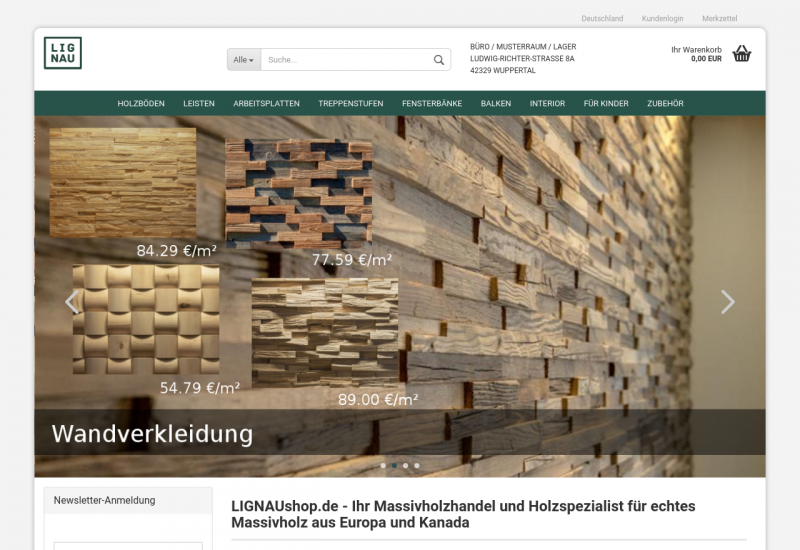Open the Arbeitsplatten menu
This screenshot has height=550, width=800.
coord(266,104)
